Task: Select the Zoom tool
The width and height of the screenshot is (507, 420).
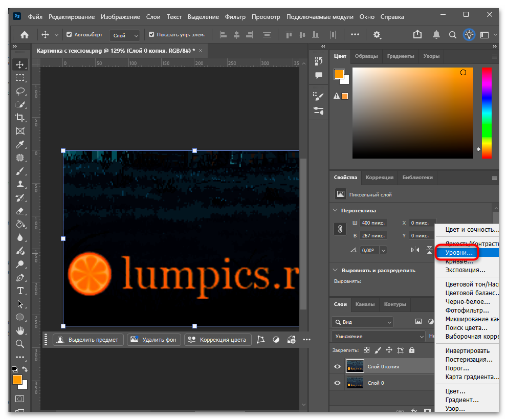Action: tap(20, 344)
